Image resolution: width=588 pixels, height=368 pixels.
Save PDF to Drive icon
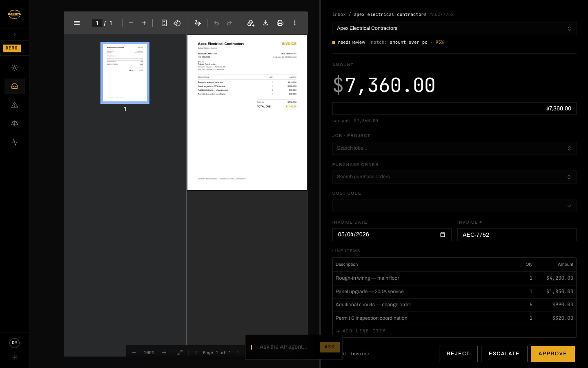tap(251, 23)
